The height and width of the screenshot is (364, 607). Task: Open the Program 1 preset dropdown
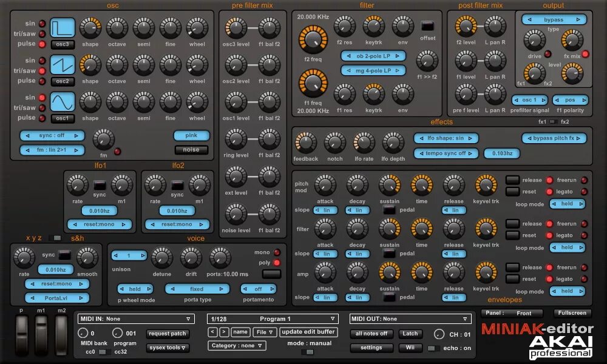click(x=273, y=318)
